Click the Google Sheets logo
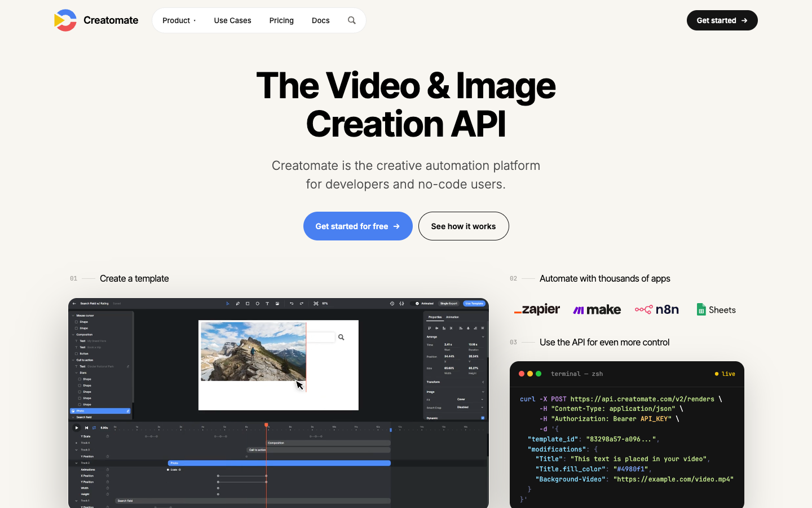Viewport: 812px width, 508px height. (x=716, y=309)
